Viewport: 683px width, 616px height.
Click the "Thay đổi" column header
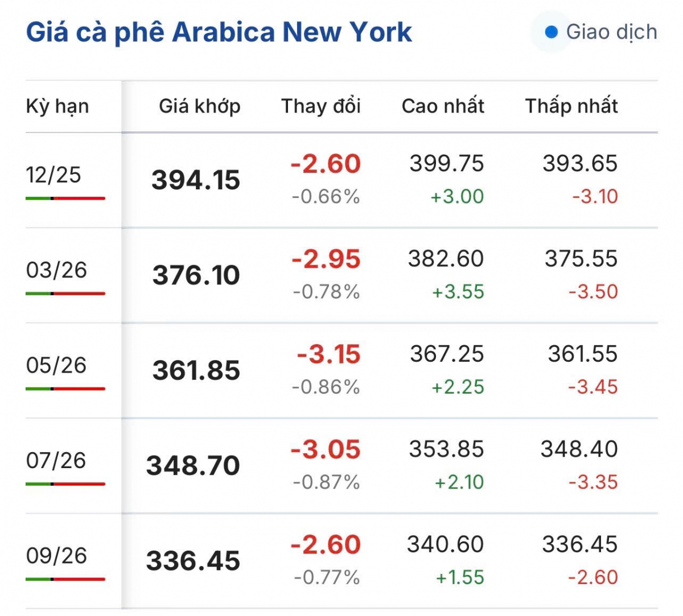tap(321, 106)
